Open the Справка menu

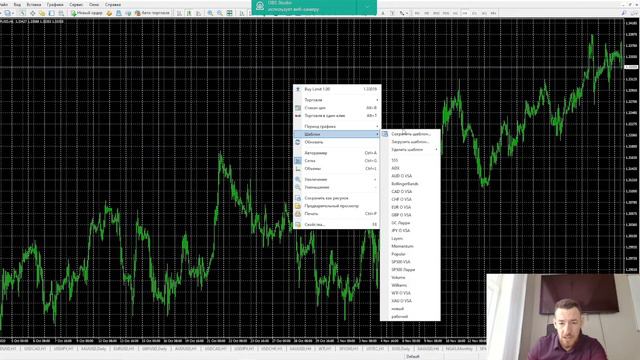[113, 4]
